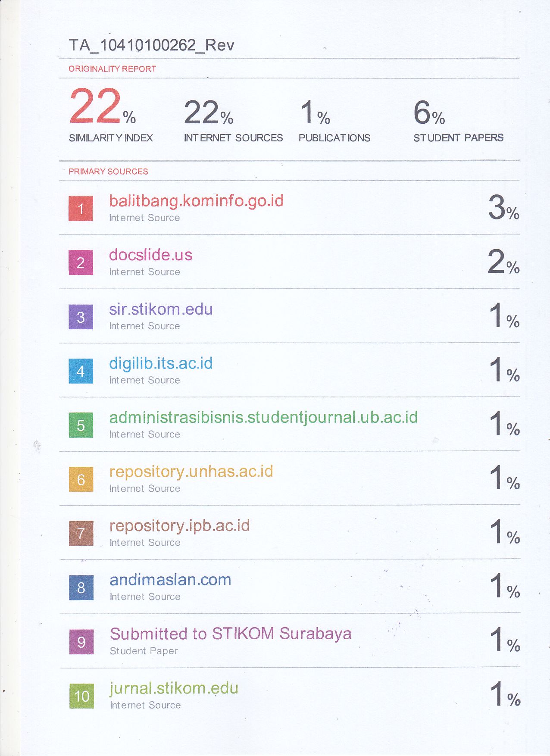Open the repository.ipb.ac.id source link
Viewport: 550px width, 756px height.
(180, 526)
